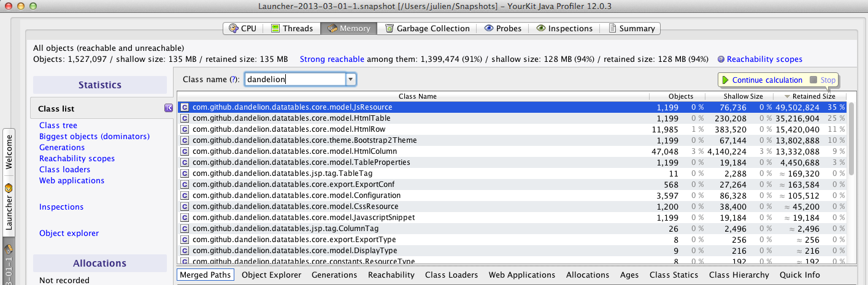
Task: Select the export.ExportType class row
Action: tap(512, 240)
